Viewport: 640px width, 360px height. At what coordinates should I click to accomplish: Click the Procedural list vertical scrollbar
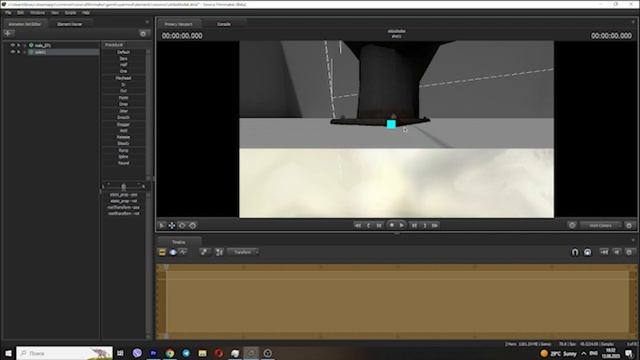coord(148,114)
